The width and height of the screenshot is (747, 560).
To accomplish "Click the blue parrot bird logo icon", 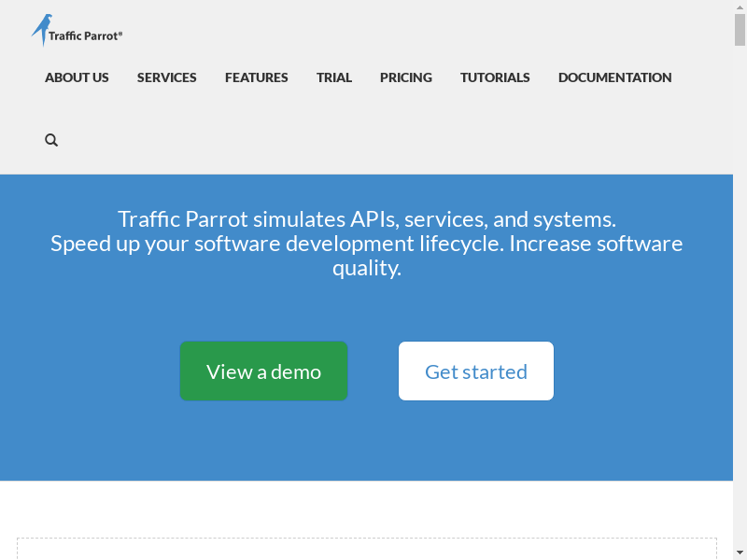I will tap(42, 30).
